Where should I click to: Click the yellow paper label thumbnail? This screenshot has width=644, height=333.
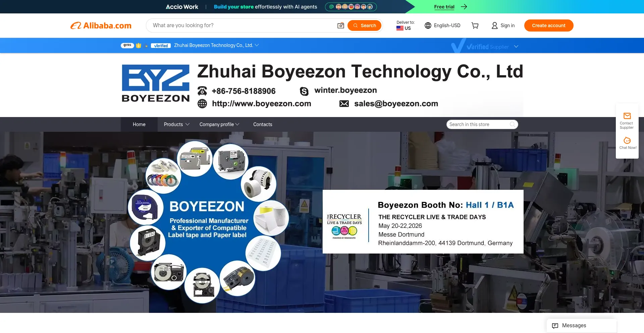coord(271,218)
